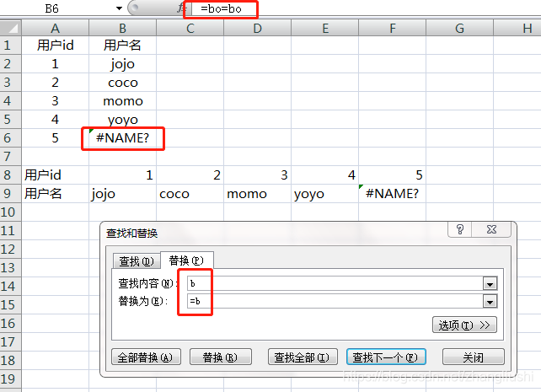Screen dimensions: 541x392
Task: Click the 全部替换(A) button
Action: click(147, 357)
